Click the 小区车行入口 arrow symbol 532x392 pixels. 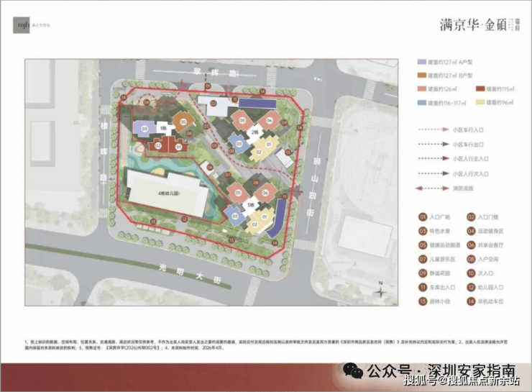434,129
